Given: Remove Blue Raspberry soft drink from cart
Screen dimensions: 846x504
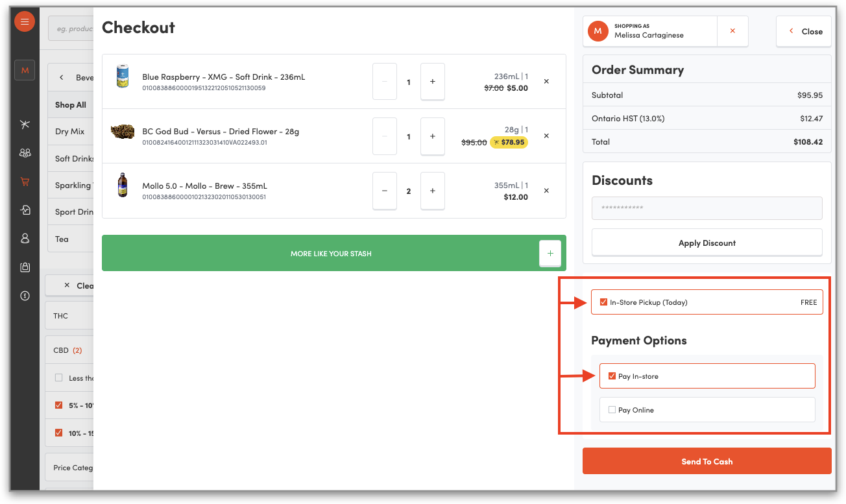Looking at the screenshot, I should 546,82.
